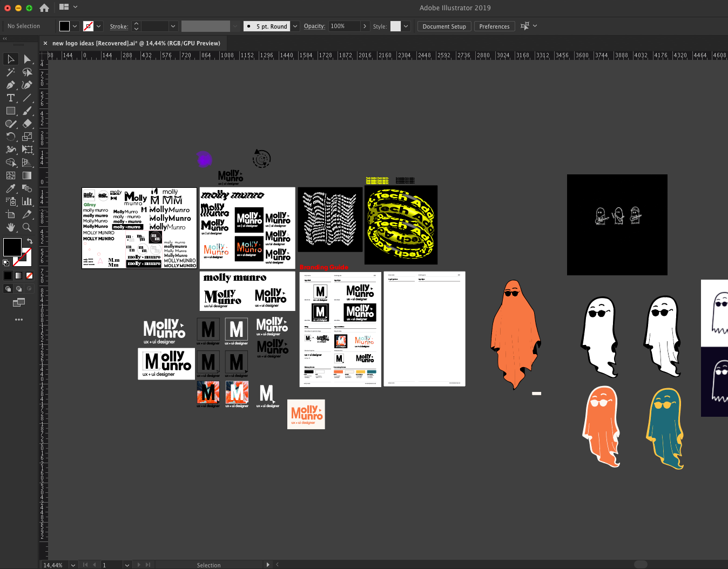Select the Symbol Sprayer tool

pos(10,201)
